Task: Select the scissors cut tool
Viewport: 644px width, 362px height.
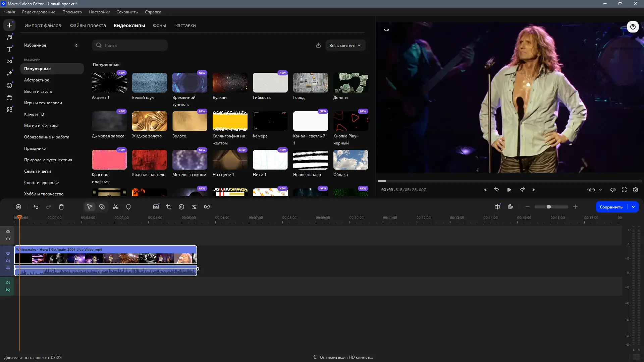Action: pos(116,207)
